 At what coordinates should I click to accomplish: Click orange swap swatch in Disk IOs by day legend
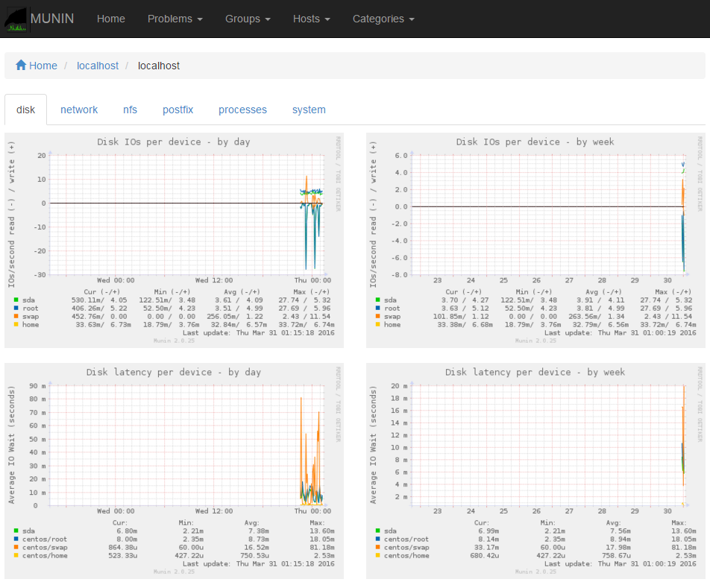[16, 316]
